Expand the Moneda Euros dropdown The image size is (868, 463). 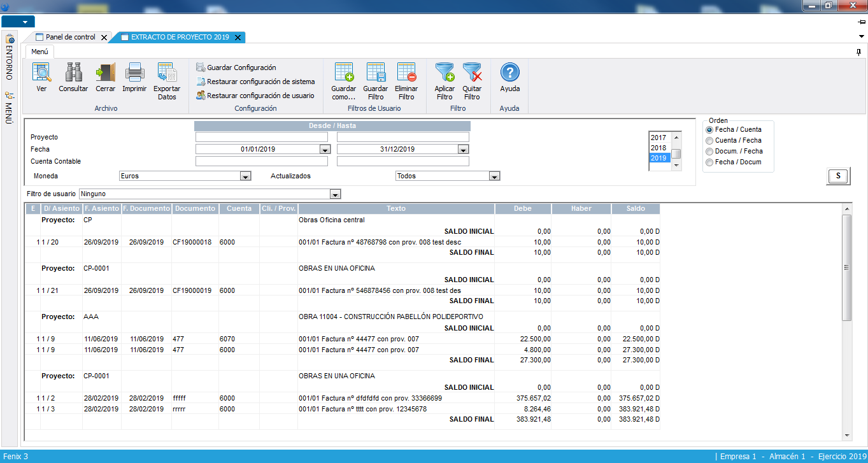(245, 176)
